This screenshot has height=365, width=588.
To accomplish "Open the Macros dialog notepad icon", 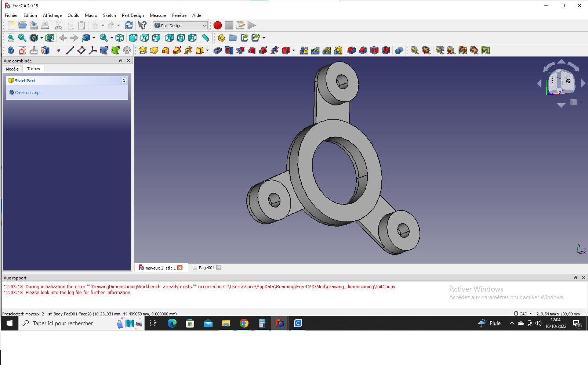I will click(x=240, y=25).
